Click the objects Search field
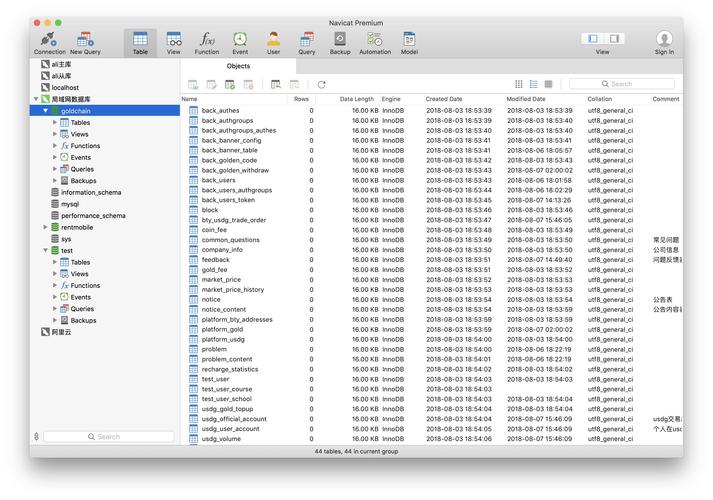The image size is (713, 500). point(622,84)
